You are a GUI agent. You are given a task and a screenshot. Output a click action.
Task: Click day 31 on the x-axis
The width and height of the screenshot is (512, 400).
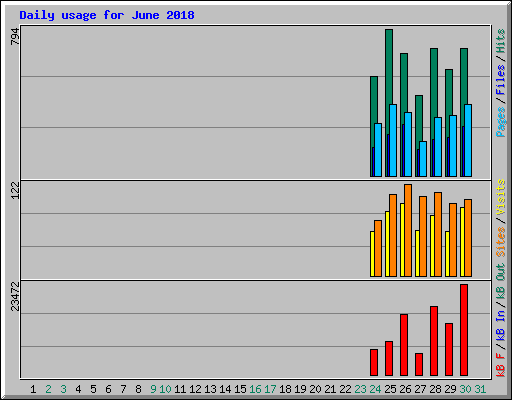(x=480, y=389)
